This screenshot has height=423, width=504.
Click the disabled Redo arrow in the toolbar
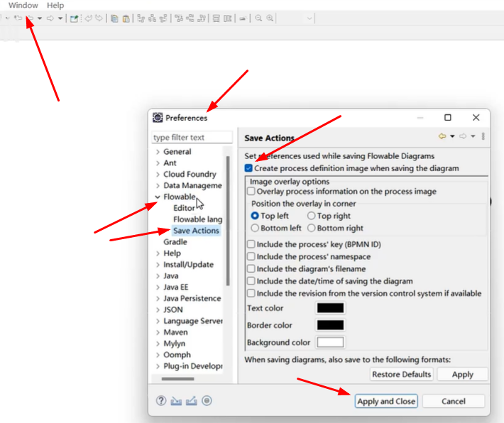pos(99,18)
